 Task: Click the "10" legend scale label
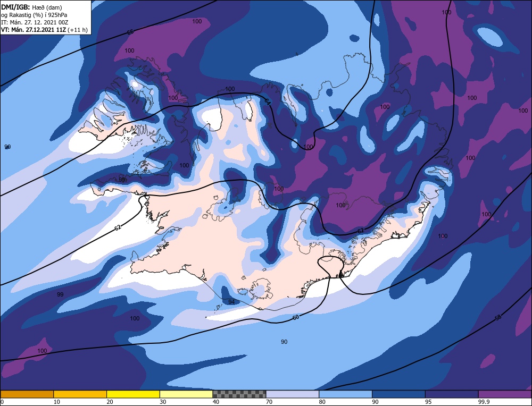pyautogui.click(x=57, y=402)
